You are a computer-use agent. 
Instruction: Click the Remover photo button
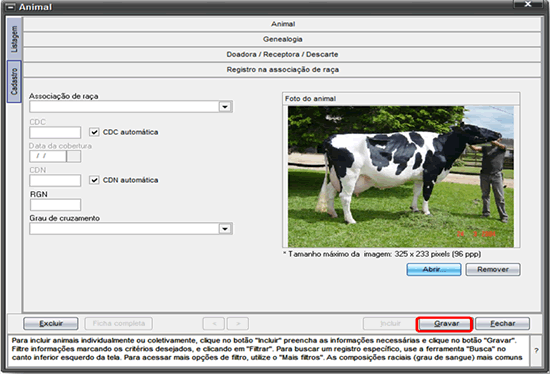pyautogui.click(x=493, y=269)
